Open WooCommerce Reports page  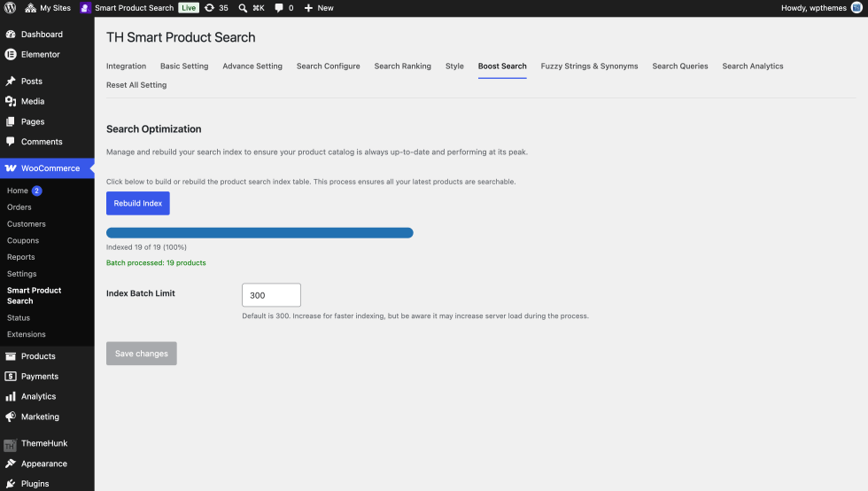[x=21, y=257]
